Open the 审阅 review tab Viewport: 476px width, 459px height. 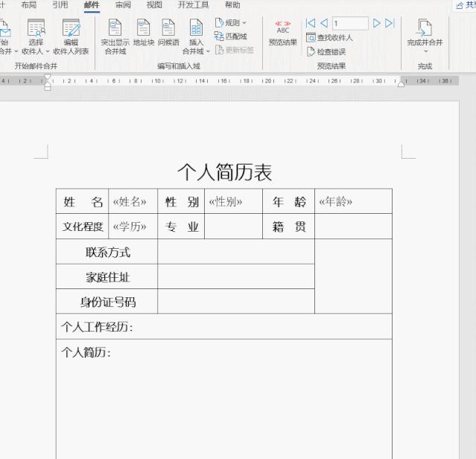click(123, 5)
